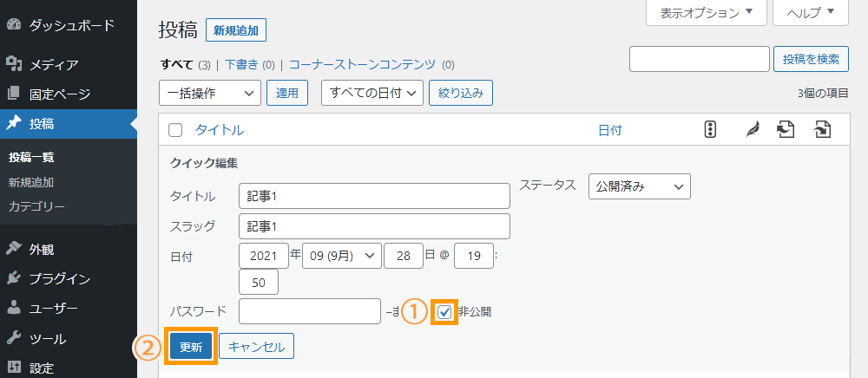Click the Tools (ツール) wrench icon

click(x=14, y=338)
